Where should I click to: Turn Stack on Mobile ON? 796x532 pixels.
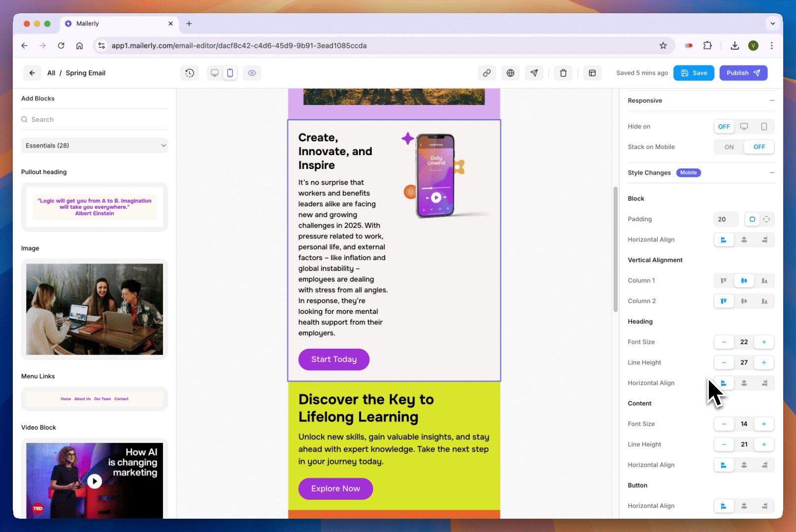click(729, 147)
